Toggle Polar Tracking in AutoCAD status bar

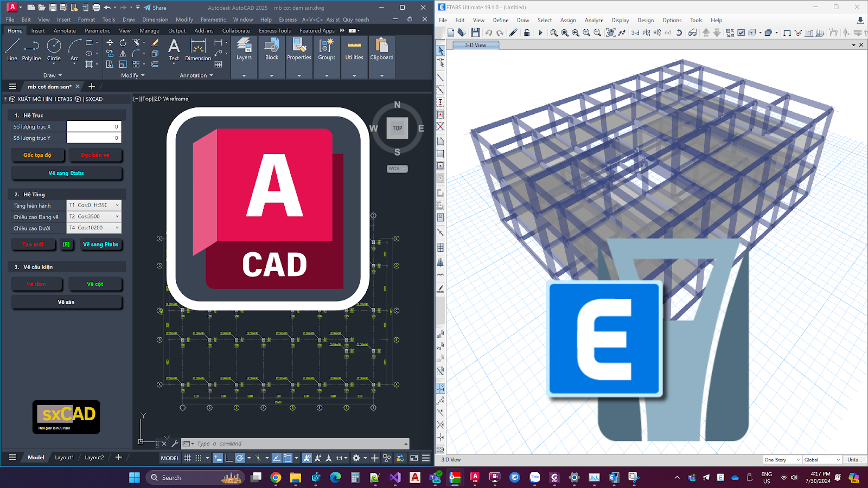coord(240,458)
